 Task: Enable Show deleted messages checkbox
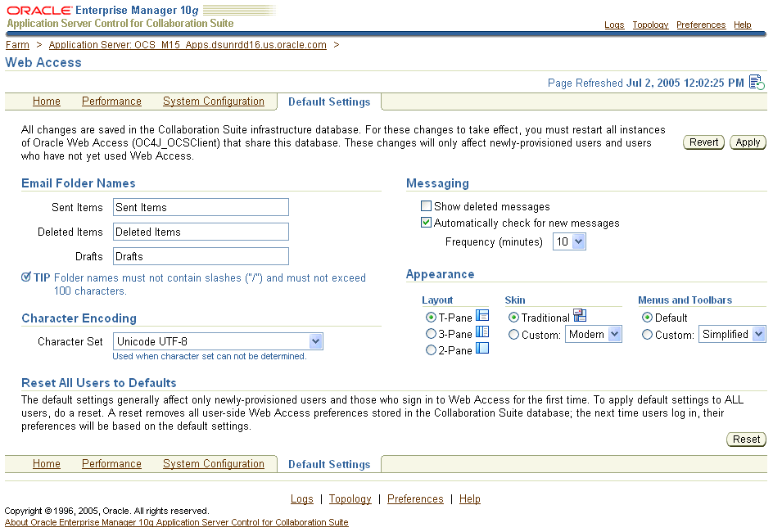pyautogui.click(x=426, y=207)
